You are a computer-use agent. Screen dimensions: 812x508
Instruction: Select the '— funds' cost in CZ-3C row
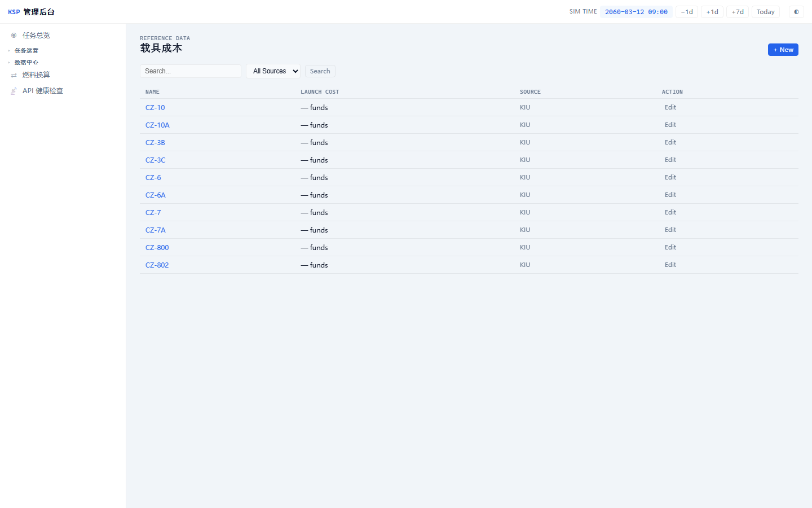[314, 160]
